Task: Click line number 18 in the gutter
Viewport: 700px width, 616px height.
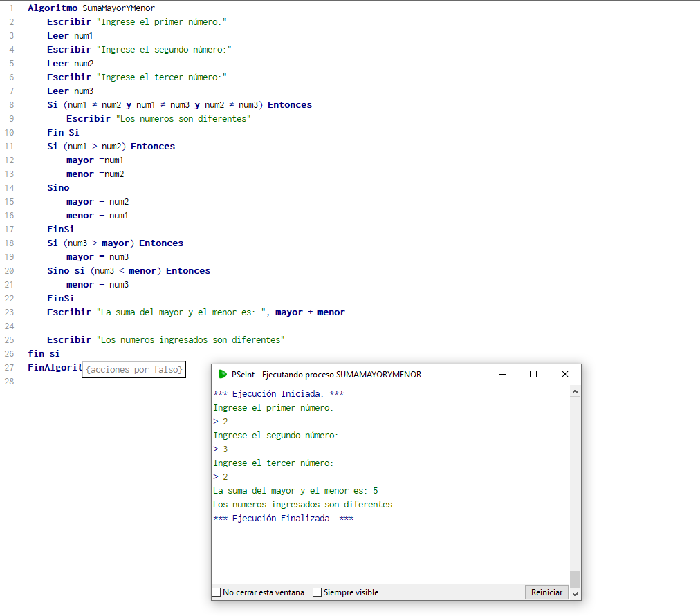Action: pos(9,243)
